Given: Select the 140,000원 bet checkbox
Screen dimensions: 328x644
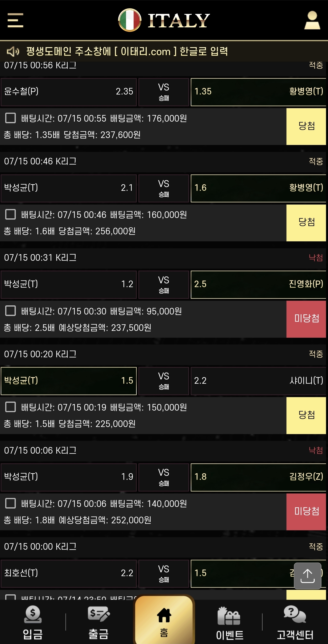Looking at the screenshot, I should (10, 503).
